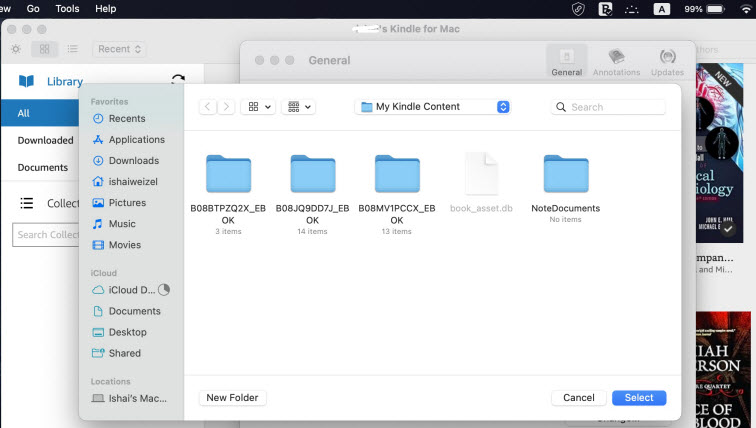Image resolution: width=756 pixels, height=428 pixels.
Task: Go forward in file dialog
Action: click(226, 107)
